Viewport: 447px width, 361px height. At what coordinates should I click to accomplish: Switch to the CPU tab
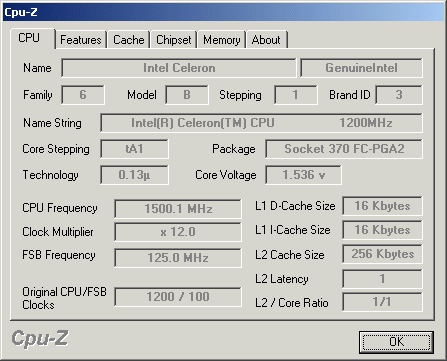pos(33,38)
